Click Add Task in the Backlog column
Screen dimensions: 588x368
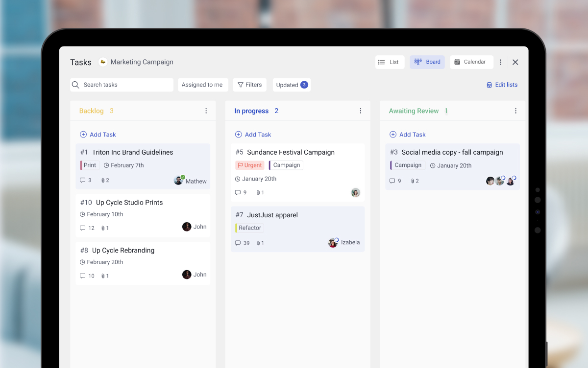point(98,134)
